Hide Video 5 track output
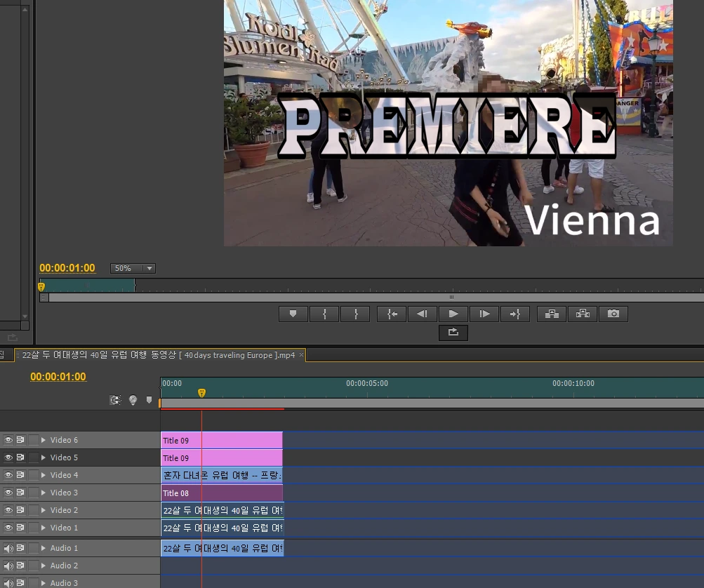The width and height of the screenshot is (704, 588). pos(8,457)
